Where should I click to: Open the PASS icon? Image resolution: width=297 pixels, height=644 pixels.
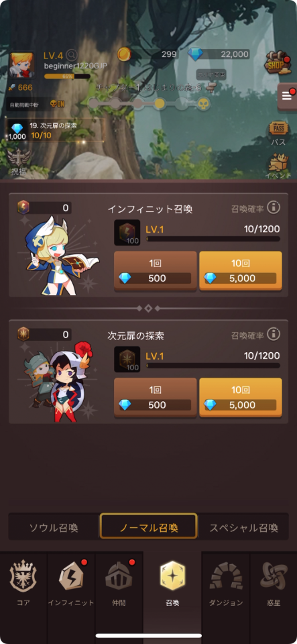pos(278,133)
